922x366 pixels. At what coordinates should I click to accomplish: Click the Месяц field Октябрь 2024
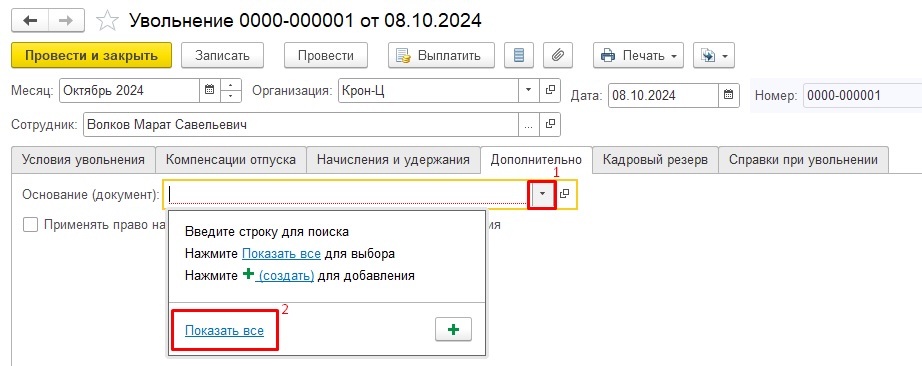point(129,91)
